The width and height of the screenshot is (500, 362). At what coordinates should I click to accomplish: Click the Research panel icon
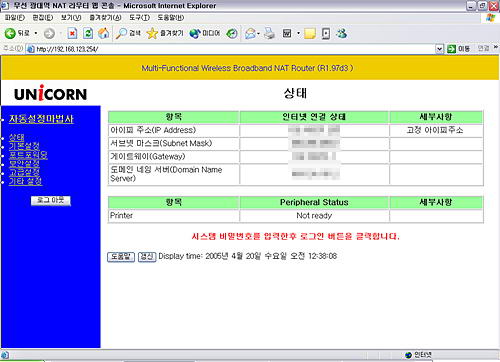326,33
